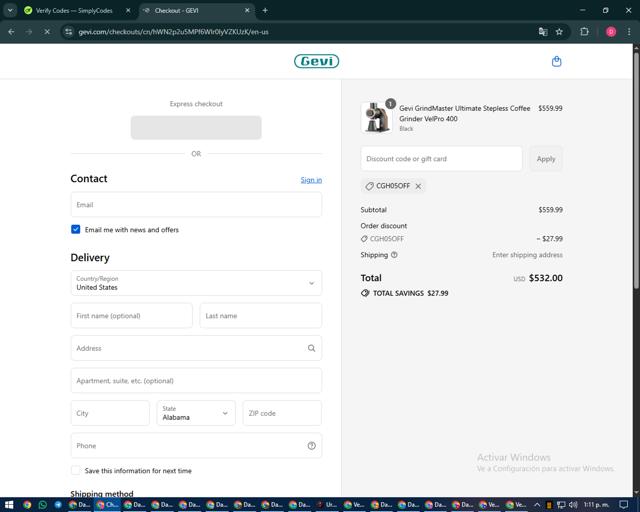Go back to the previous page

pos(11,31)
